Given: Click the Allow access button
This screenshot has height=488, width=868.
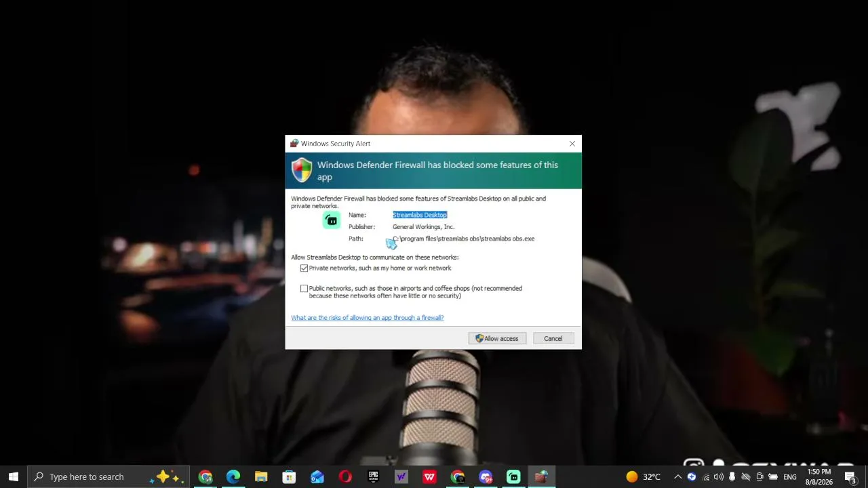Looking at the screenshot, I should pyautogui.click(x=497, y=338).
